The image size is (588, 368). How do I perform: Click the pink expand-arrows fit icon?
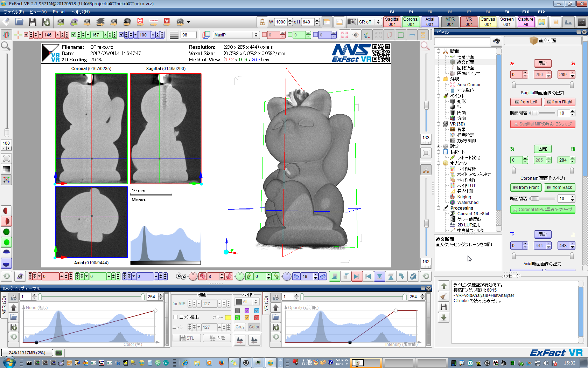tap(345, 35)
